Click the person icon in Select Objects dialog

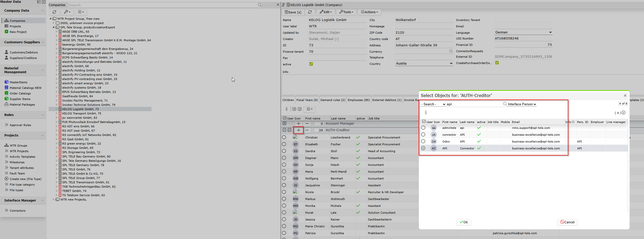[x=426, y=113]
